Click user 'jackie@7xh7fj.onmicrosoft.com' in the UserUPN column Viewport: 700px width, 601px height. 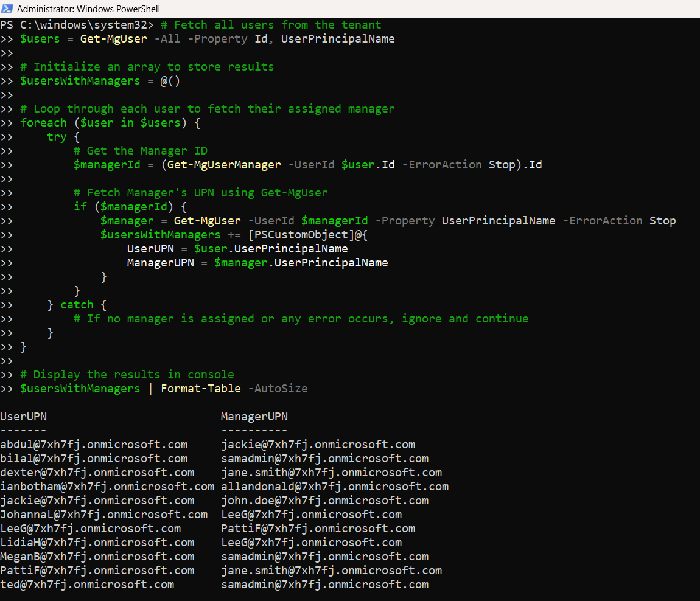coord(97,501)
